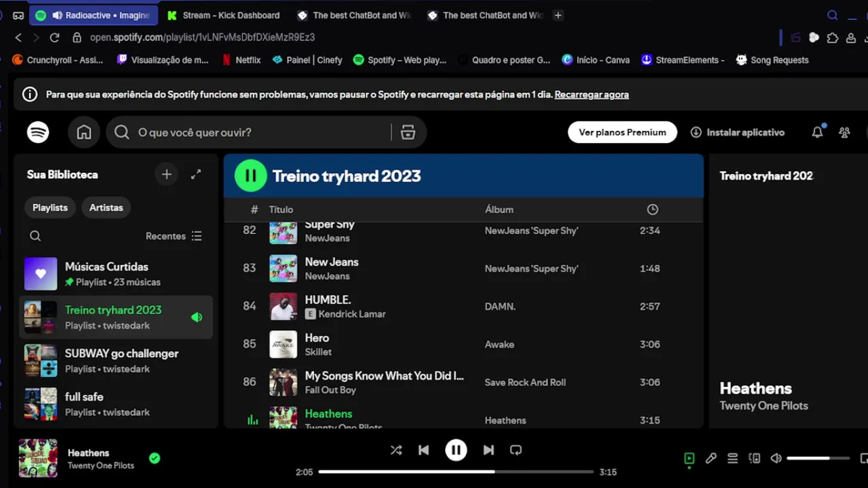868x488 pixels.
Task: Open a new browser tab
Action: (x=558, y=15)
